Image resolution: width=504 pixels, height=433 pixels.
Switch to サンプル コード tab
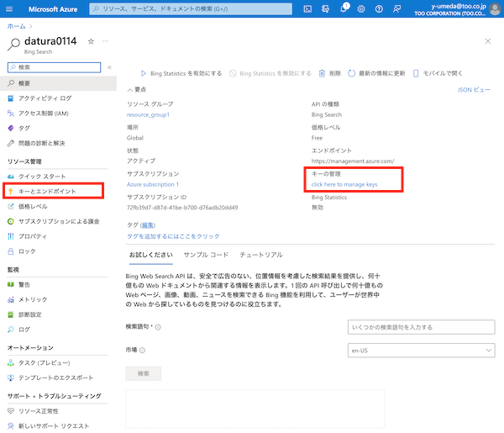pyautogui.click(x=206, y=255)
